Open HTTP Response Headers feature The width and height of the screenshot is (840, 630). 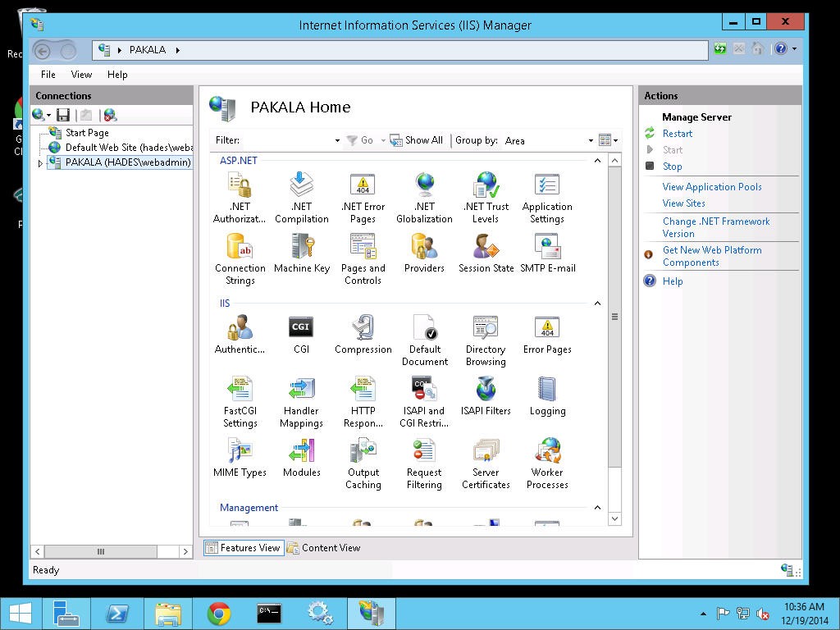coord(363,402)
